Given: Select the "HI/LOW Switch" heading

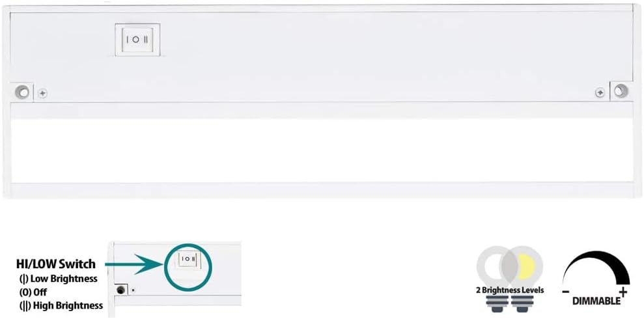Looking at the screenshot, I should (56, 264).
